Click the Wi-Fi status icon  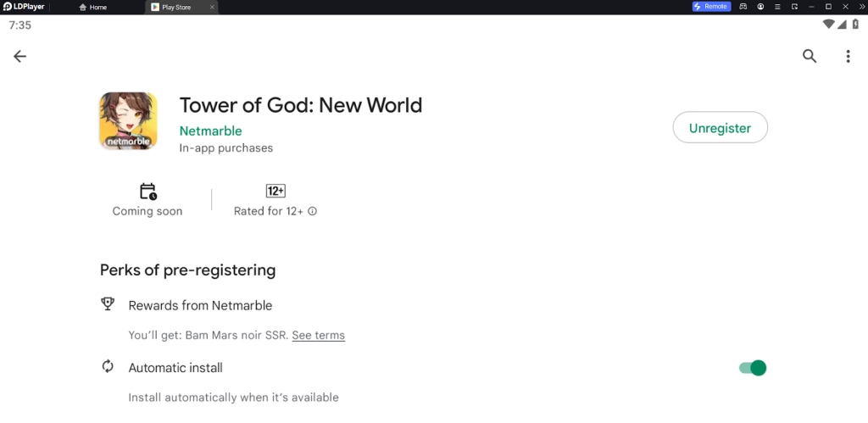pyautogui.click(x=829, y=25)
